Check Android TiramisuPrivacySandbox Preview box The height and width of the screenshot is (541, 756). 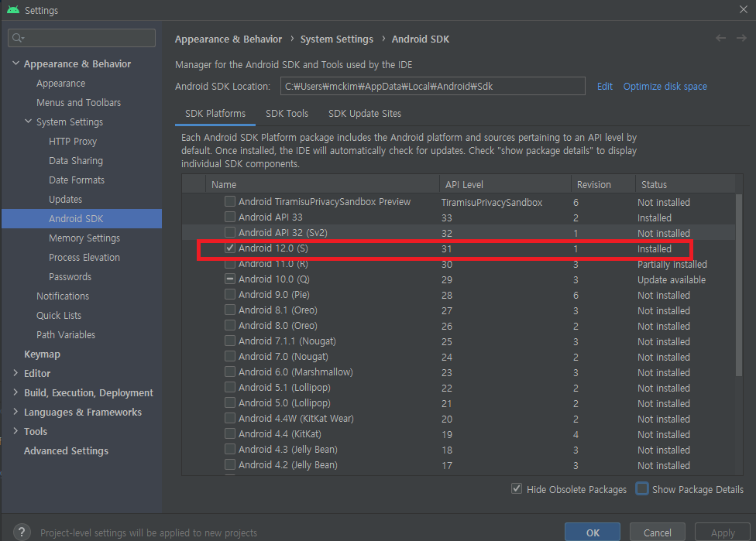pyautogui.click(x=230, y=201)
